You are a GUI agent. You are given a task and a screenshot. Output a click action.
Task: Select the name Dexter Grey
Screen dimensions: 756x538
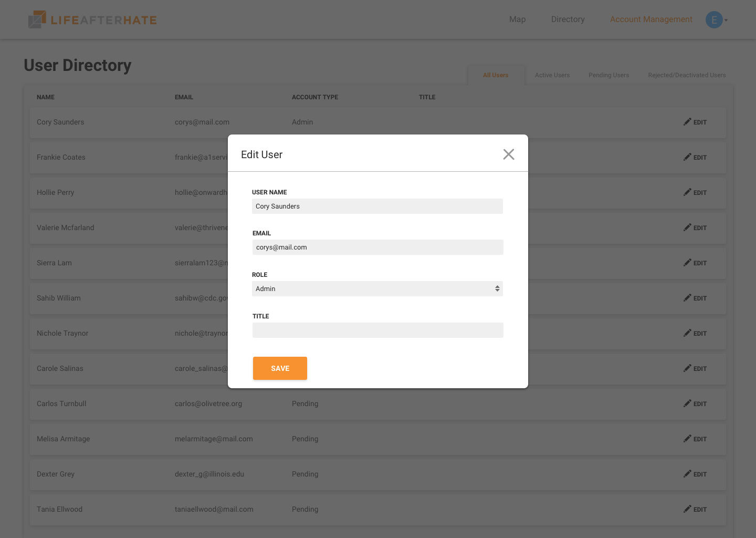[56, 474]
